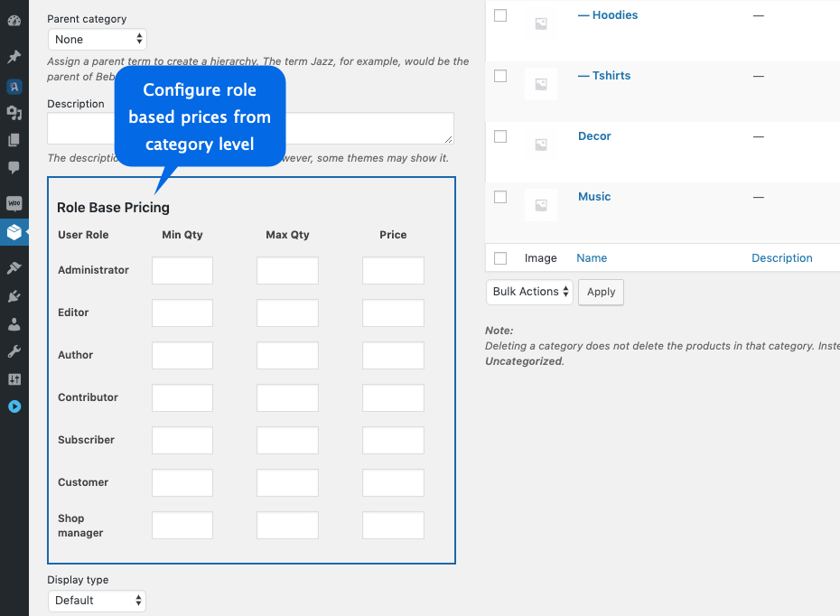Click the Music category thumbnail
Viewport: 840px width, 616px height.
click(x=541, y=205)
